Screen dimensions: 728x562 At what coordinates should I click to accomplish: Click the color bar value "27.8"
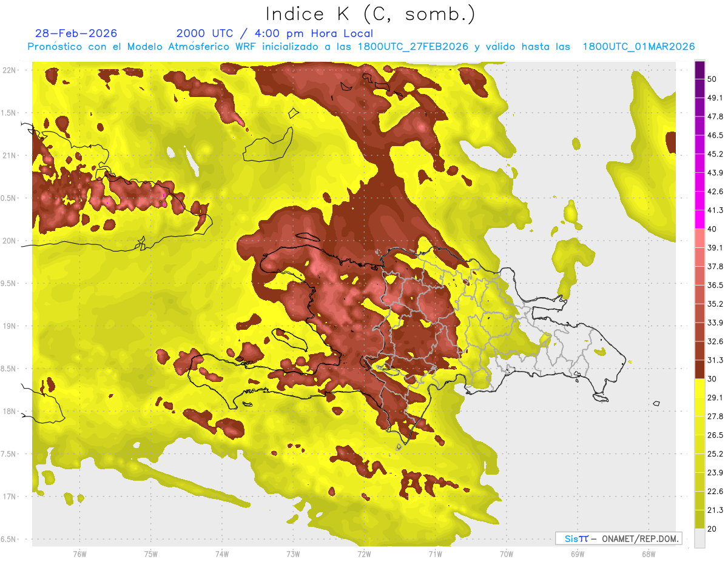[715, 416]
